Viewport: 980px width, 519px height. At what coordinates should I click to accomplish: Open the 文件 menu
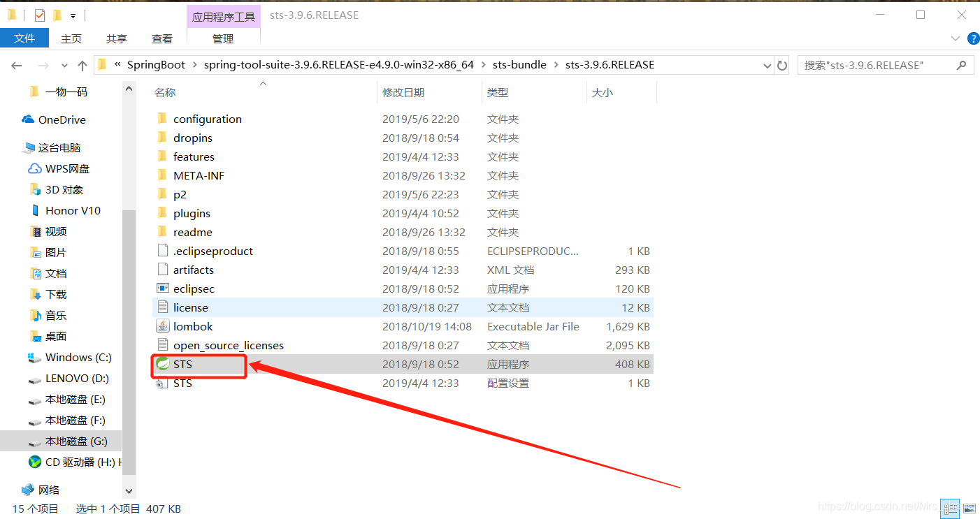point(24,38)
